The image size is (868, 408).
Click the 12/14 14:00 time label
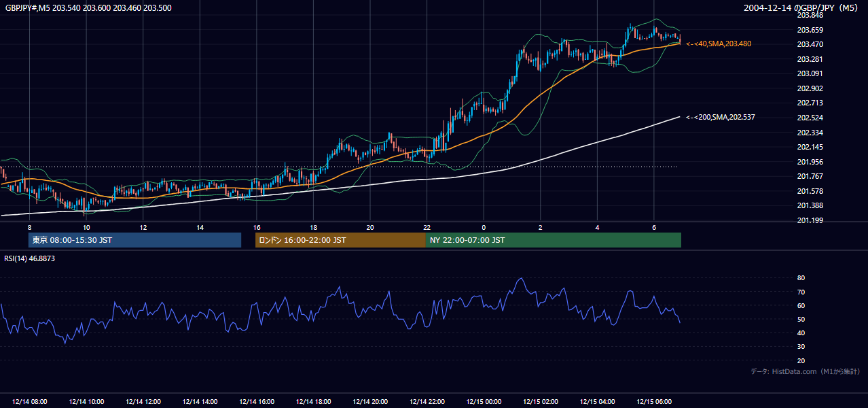click(200, 402)
